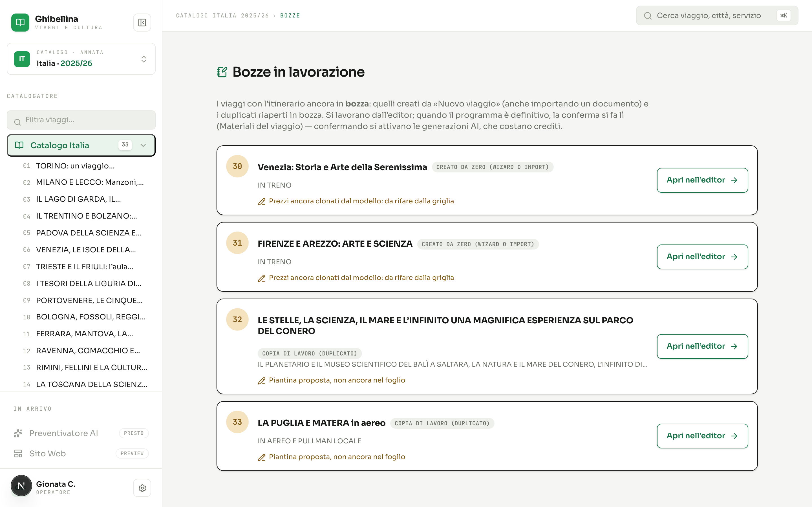Select the Catalogo Italia section
This screenshot has height=507, width=812.
[x=81, y=145]
